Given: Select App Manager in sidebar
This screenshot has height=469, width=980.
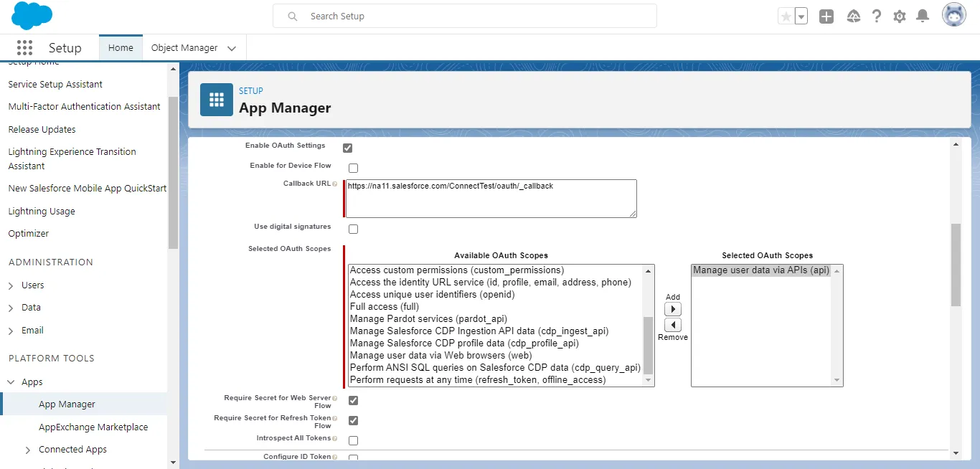Looking at the screenshot, I should pos(84,404).
